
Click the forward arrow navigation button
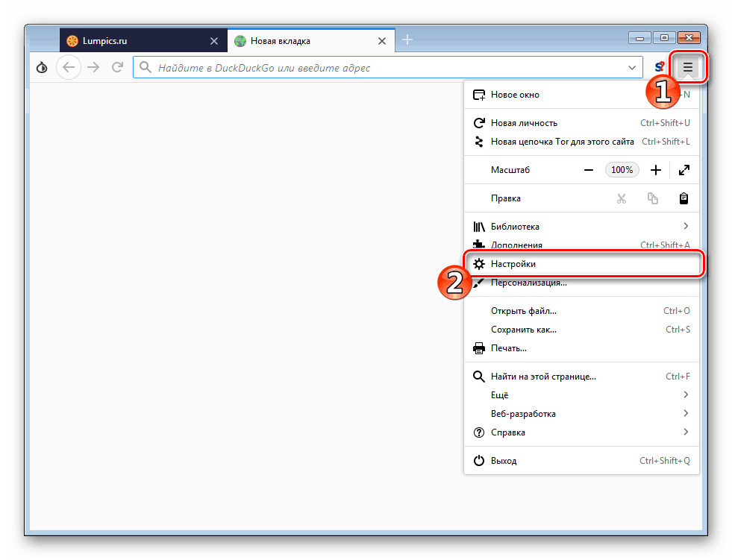pos(93,68)
